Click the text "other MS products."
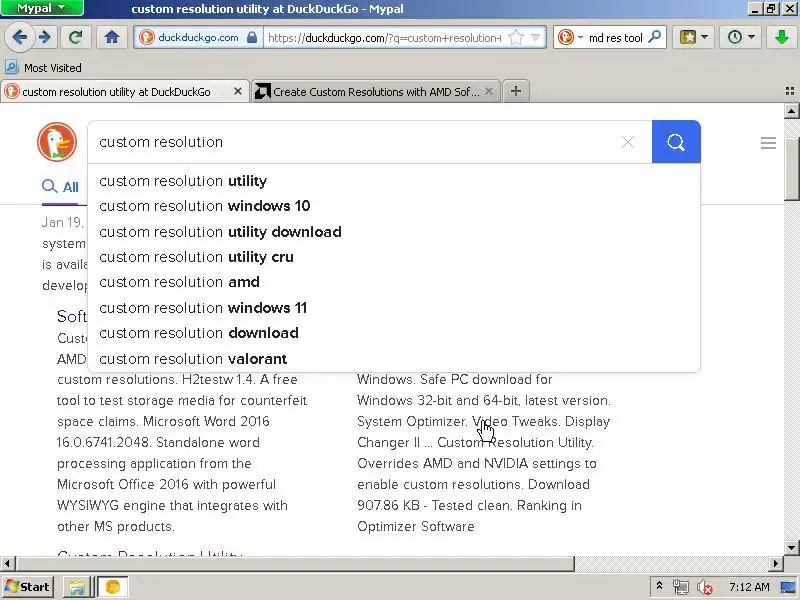This screenshot has height=600, width=800. (x=116, y=527)
